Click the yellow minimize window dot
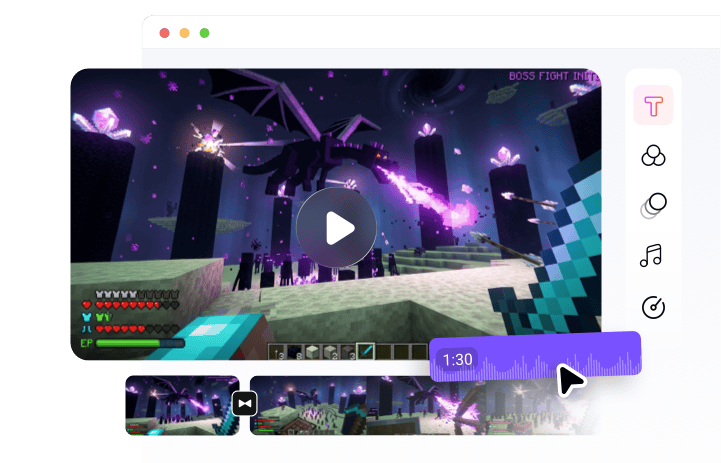Image resolution: width=721 pixels, height=463 pixels. tap(184, 33)
